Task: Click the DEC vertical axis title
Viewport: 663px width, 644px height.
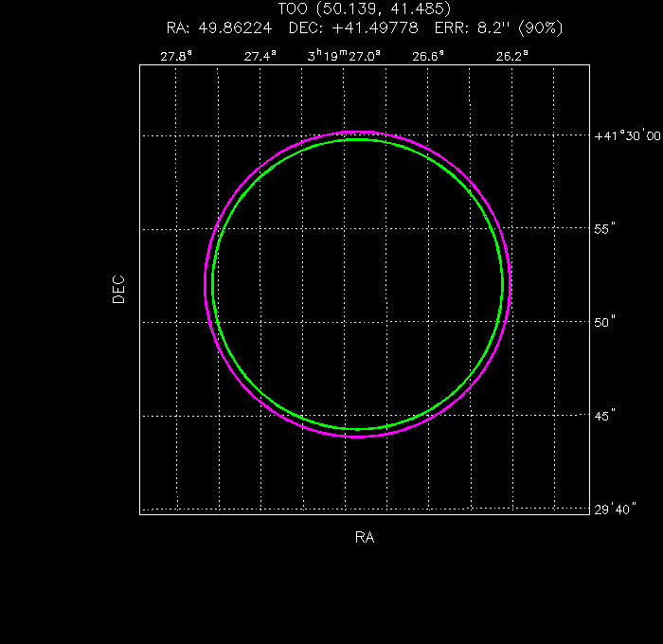Action: (x=118, y=289)
